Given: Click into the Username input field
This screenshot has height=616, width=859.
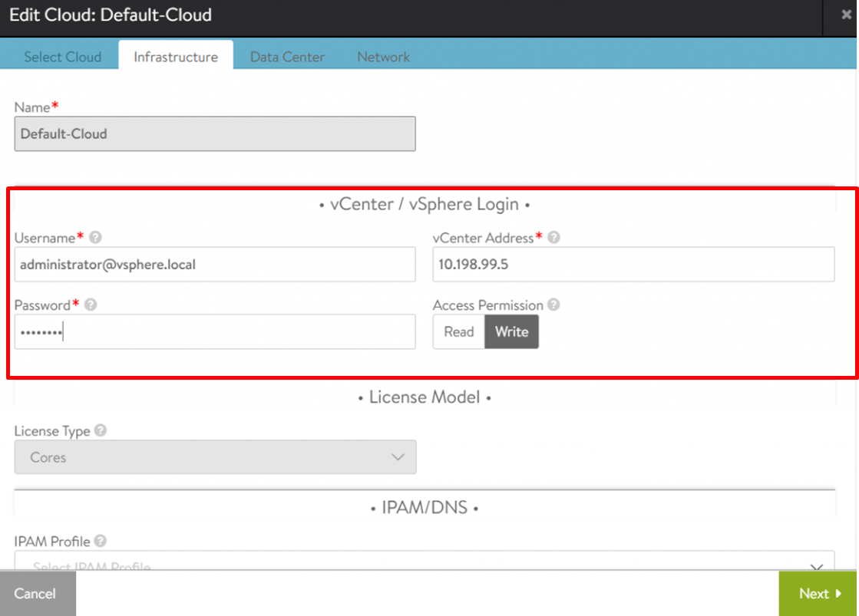Looking at the screenshot, I should (x=215, y=265).
